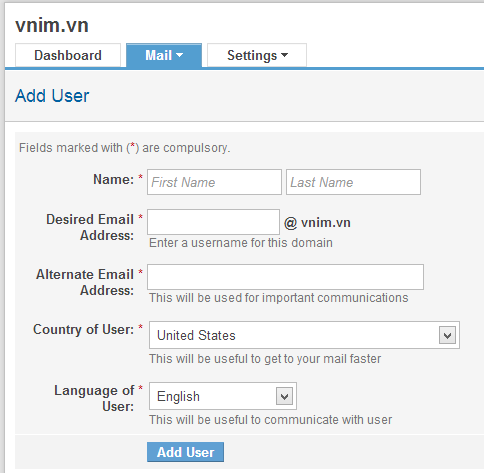The image size is (484, 473).
Task: Click the vnim.vn domain title
Action: 52,25
